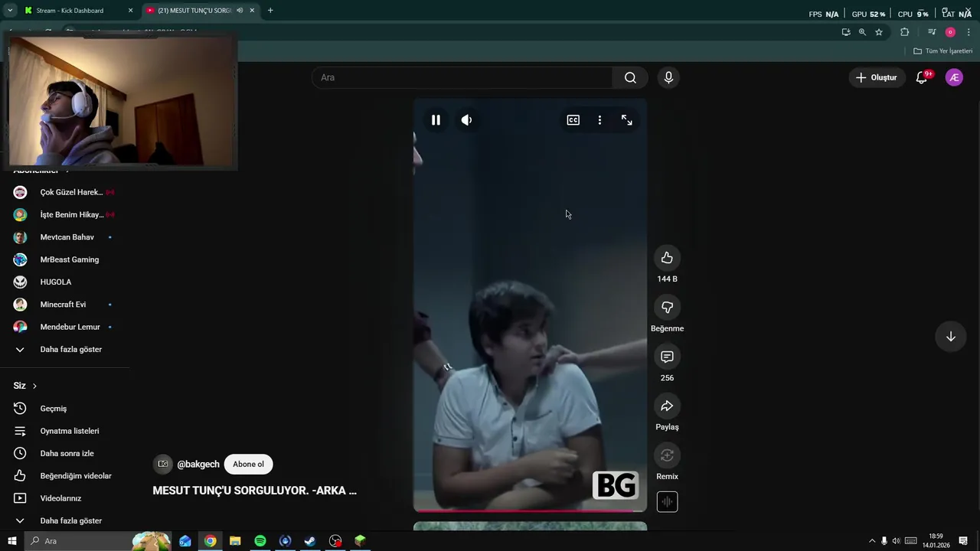This screenshot has height=551, width=980.
Task: Go to the next Short with down arrow
Action: (950, 337)
